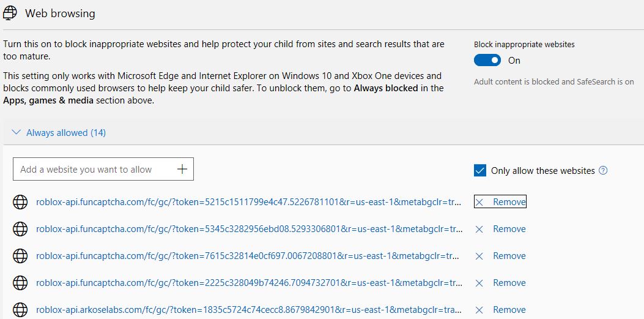Click globe icon of token 2225c328049b74246 row
This screenshot has height=319, width=644.
click(20, 283)
